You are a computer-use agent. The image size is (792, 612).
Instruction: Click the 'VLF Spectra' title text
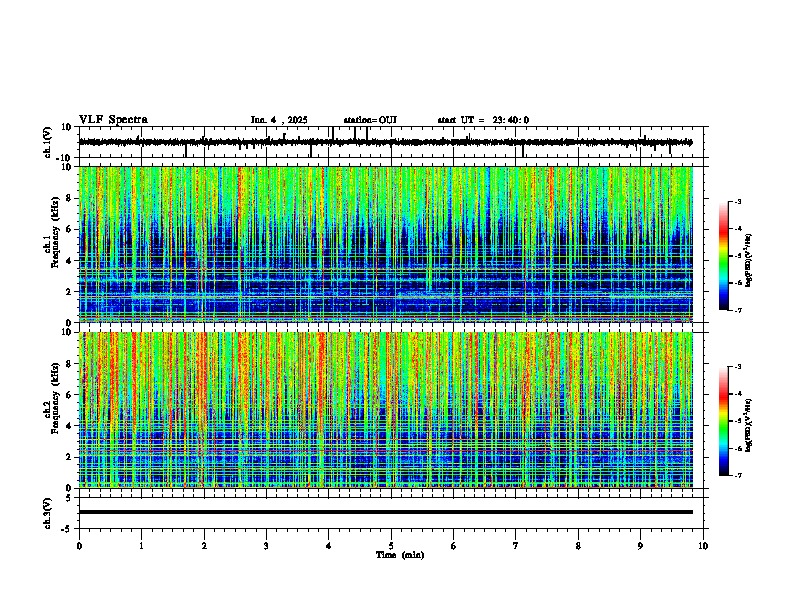coord(113,120)
